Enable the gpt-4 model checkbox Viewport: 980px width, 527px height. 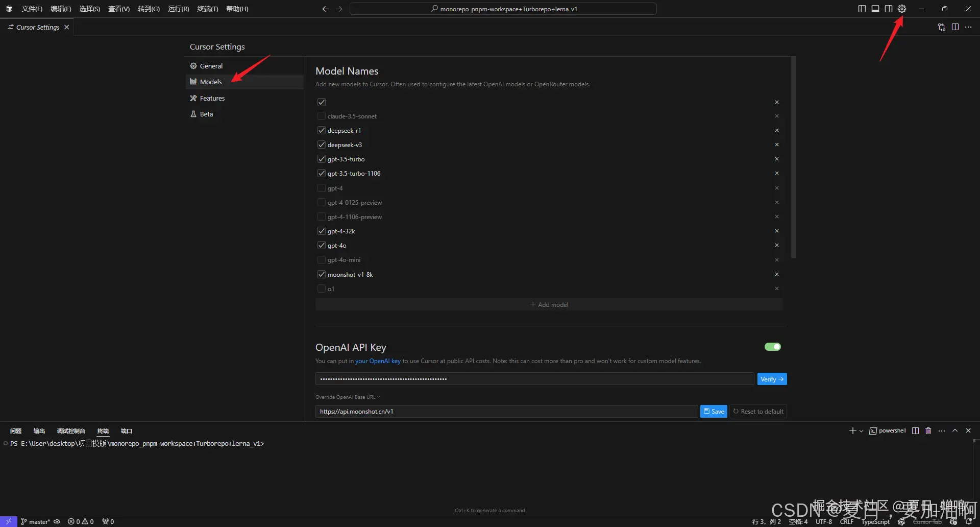tap(322, 188)
